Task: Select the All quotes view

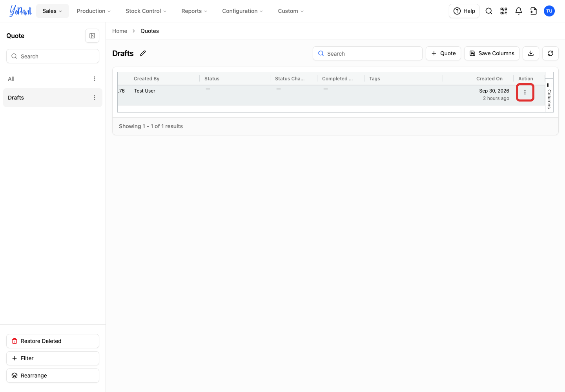Action: tap(53, 79)
